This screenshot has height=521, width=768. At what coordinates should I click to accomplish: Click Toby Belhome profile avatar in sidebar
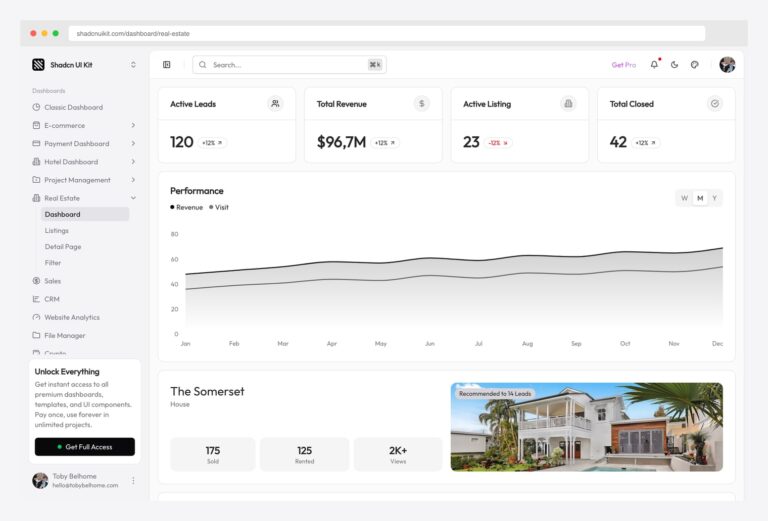coord(40,480)
